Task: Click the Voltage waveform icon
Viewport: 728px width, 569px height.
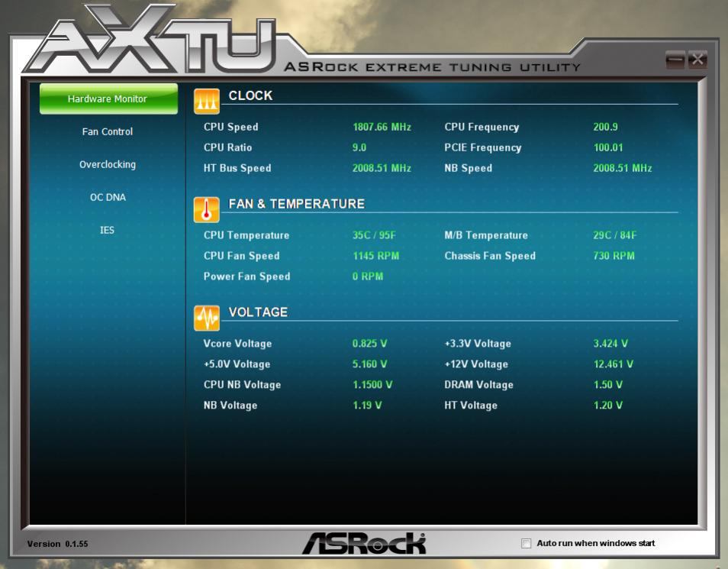Action: pos(207,318)
